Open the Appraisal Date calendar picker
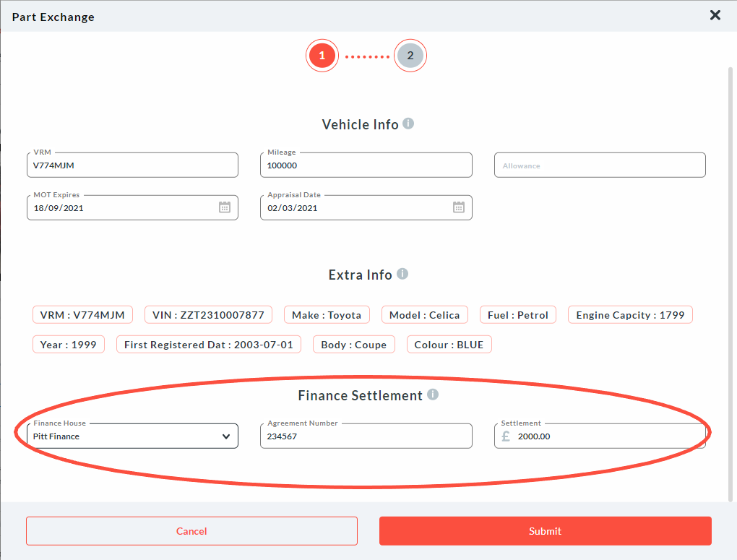The image size is (737, 560). pos(459,207)
